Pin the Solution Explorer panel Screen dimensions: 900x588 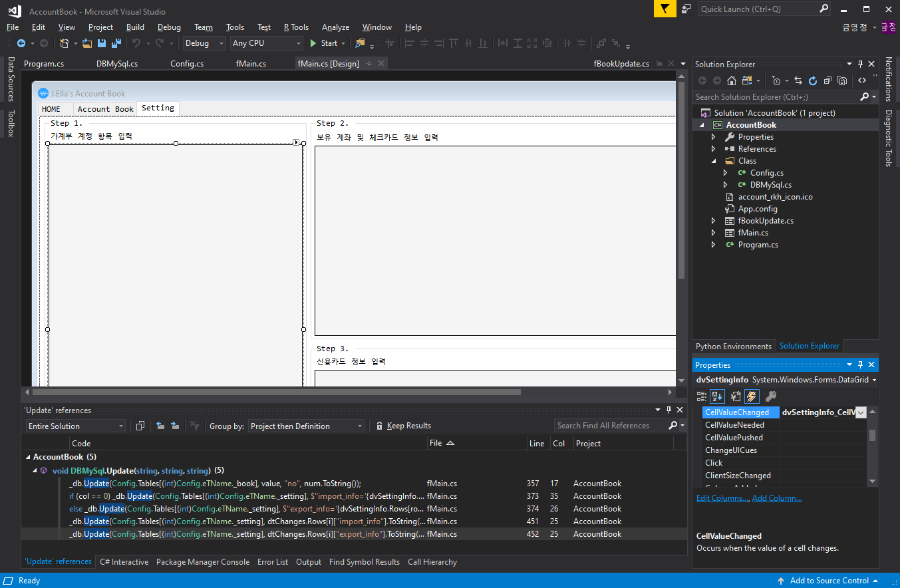pos(860,65)
